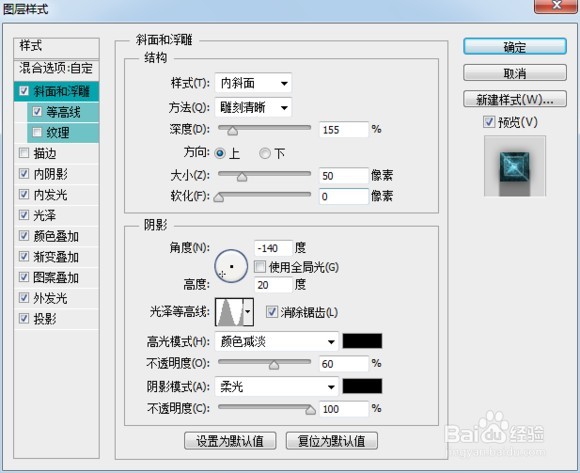Select direction 下 radio button
580x473 pixels.
pos(264,153)
